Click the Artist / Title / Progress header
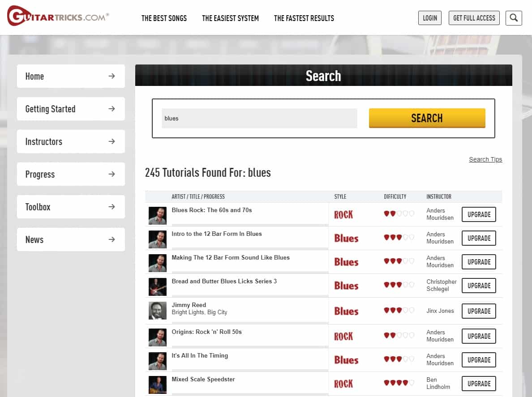The width and height of the screenshot is (532, 397). [198, 196]
